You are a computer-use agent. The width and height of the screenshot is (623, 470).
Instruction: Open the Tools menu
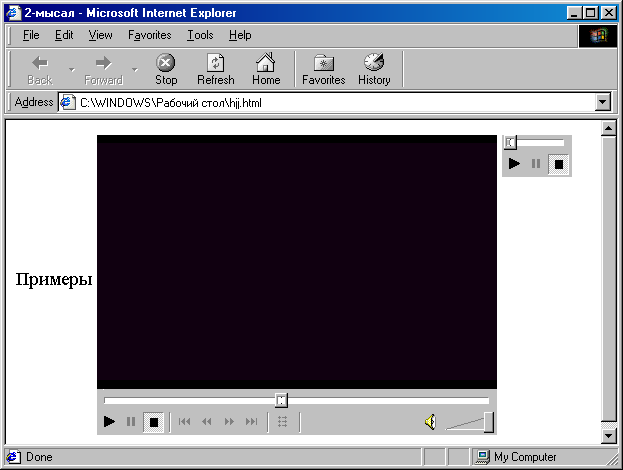[200, 35]
